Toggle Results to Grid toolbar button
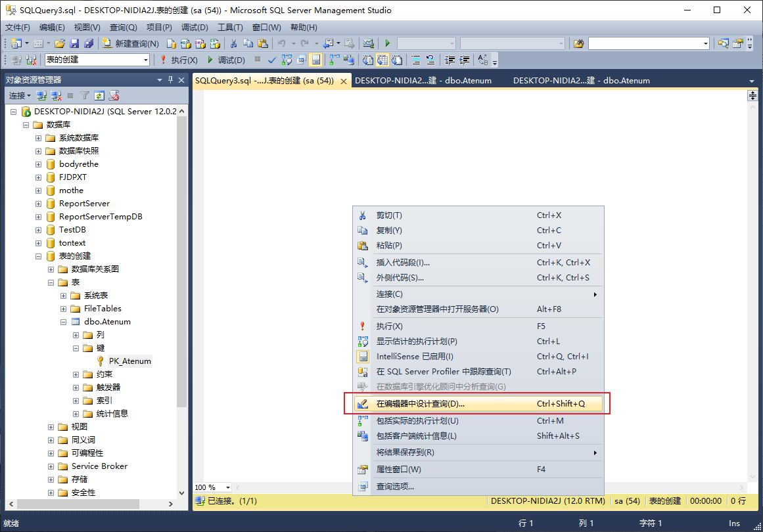Screen dimensions: 763x532 tap(383, 60)
